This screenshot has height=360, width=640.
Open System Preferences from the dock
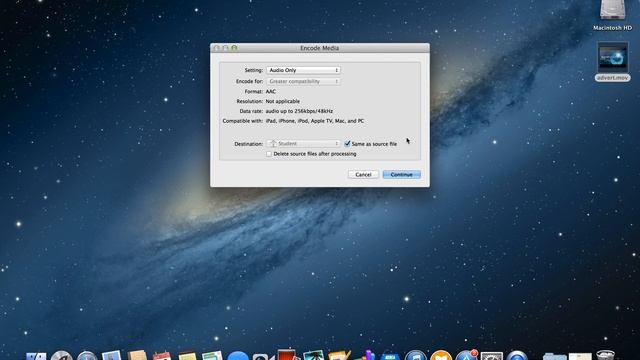coord(491,356)
